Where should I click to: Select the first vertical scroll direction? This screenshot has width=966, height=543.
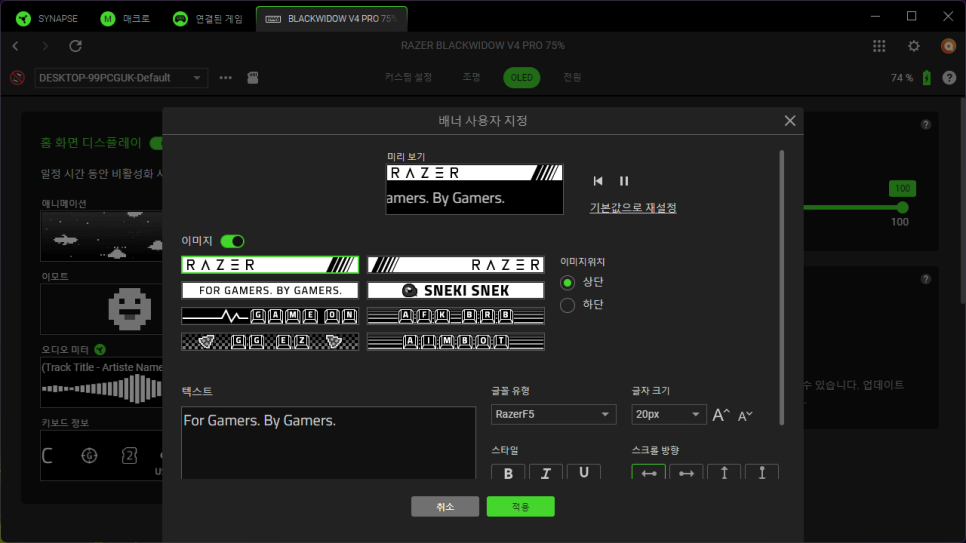click(724, 473)
